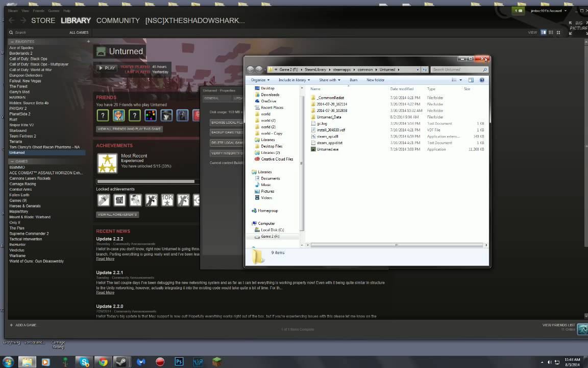Screen dimensions: 588x368
Task: Click the achievements progress bar
Action: [x=148, y=182]
